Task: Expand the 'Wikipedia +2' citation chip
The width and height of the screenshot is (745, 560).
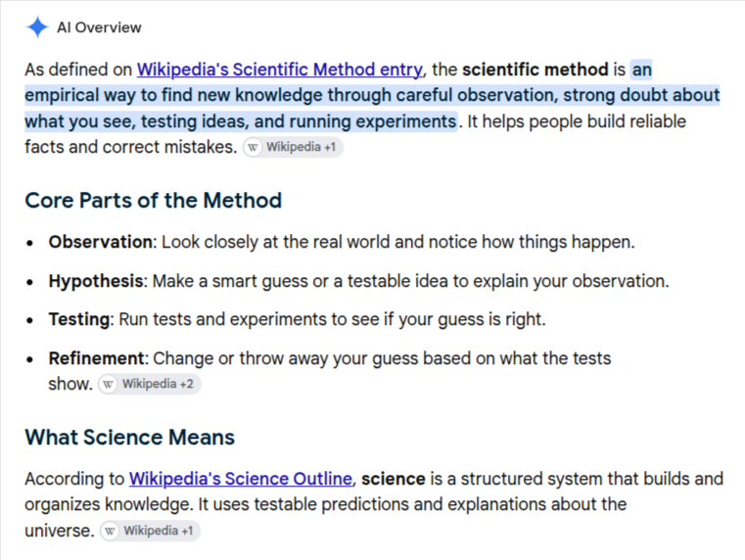Action: [150, 384]
